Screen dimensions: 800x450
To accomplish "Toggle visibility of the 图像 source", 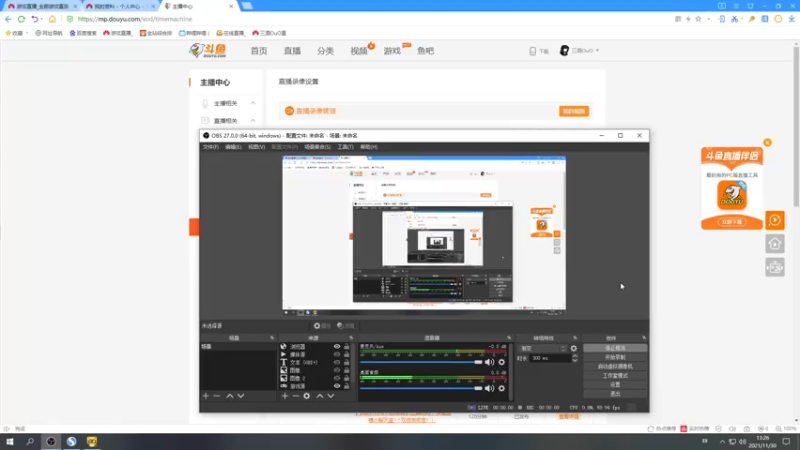I will coord(337,370).
